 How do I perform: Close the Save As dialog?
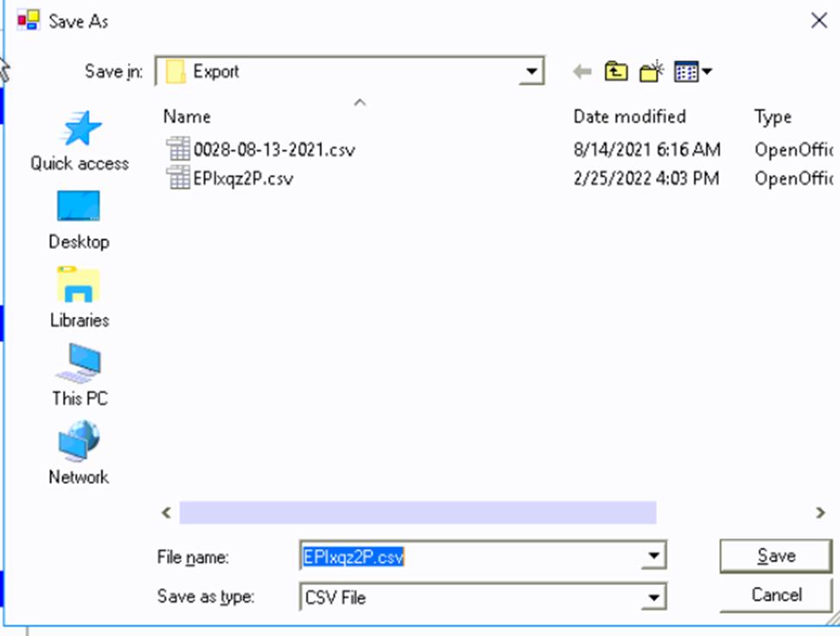click(x=818, y=21)
